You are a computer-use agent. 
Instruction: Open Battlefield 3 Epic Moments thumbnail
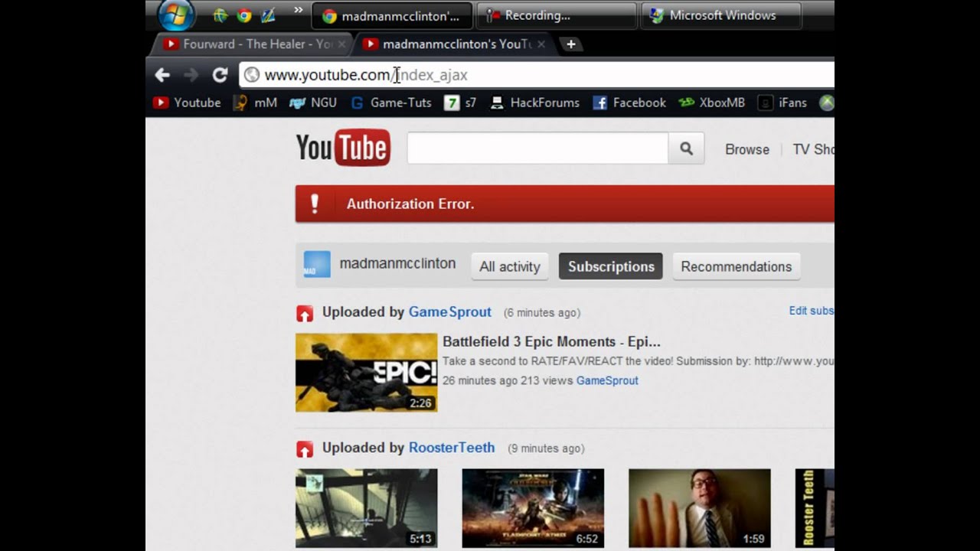click(367, 373)
